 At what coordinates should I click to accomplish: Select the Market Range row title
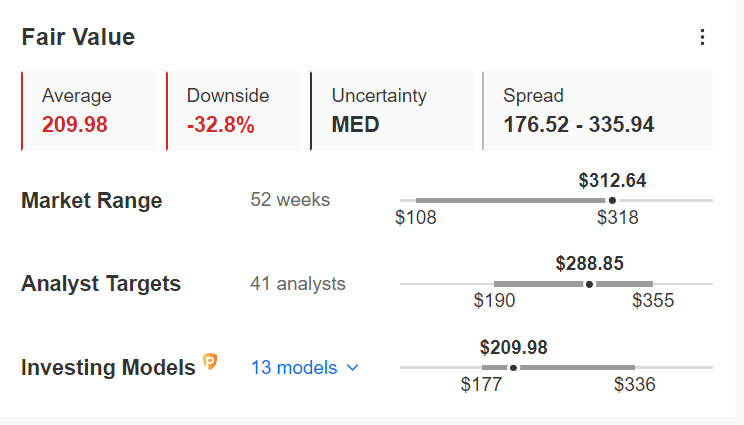(92, 200)
